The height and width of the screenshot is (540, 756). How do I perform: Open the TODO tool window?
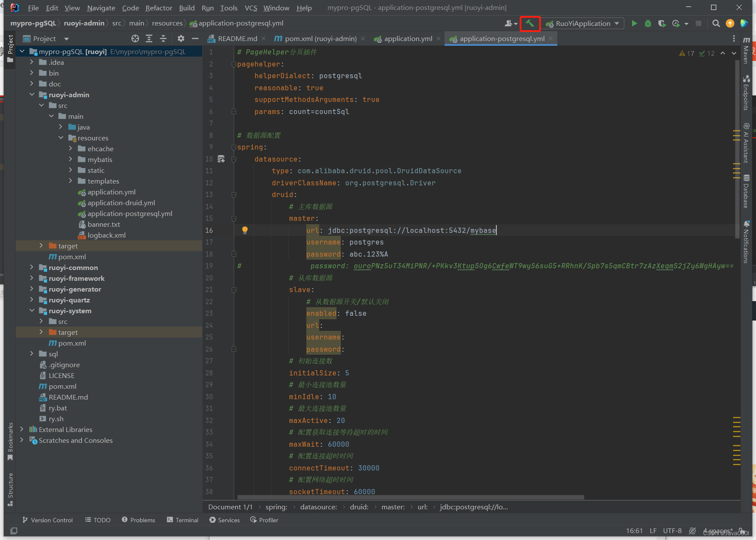coord(98,520)
